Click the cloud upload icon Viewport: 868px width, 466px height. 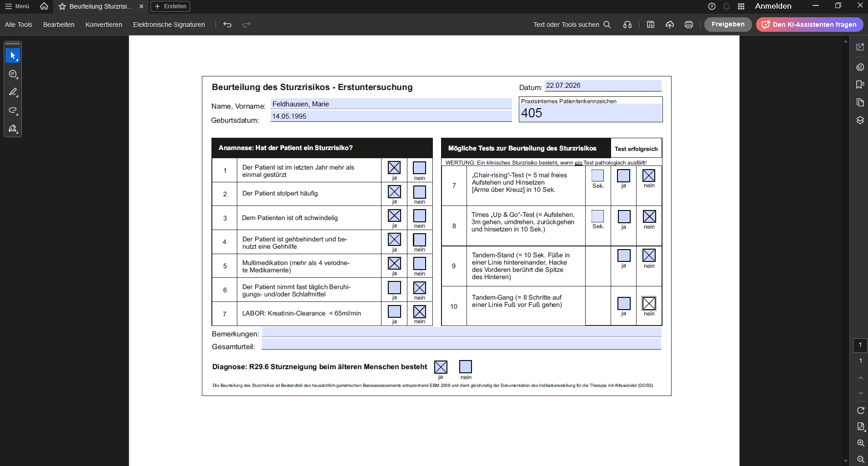coord(670,25)
